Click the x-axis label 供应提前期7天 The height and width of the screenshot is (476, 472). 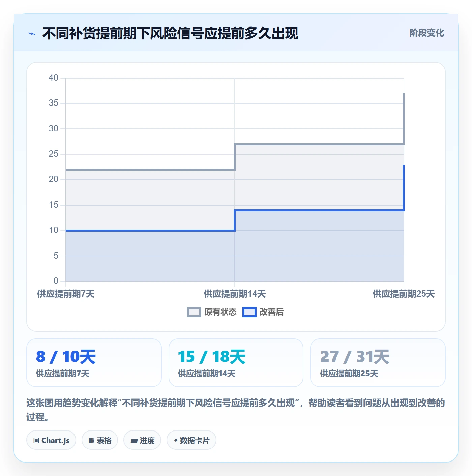66,294
